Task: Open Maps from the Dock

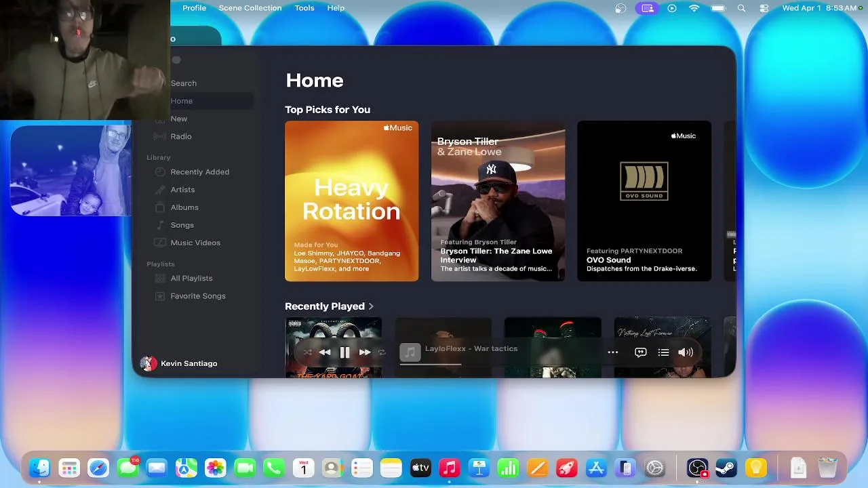Action: pyautogui.click(x=186, y=468)
